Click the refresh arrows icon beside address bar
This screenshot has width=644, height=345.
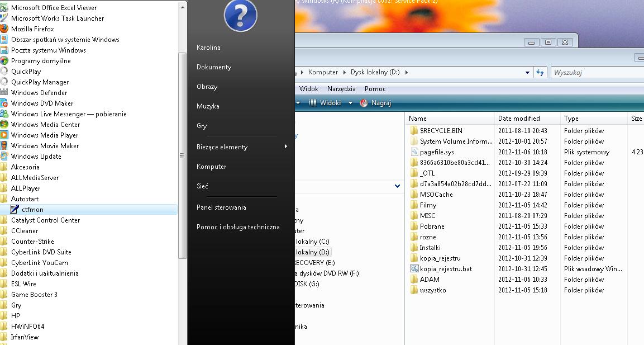pos(540,72)
